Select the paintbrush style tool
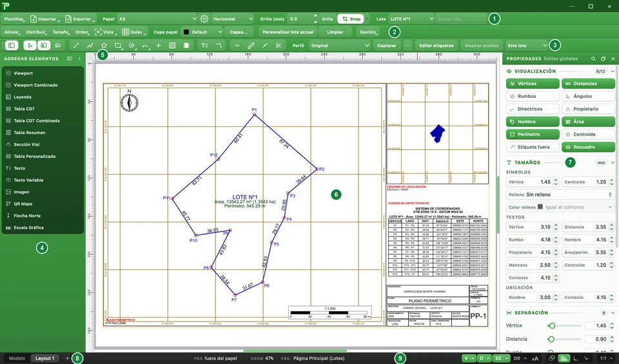 click(x=251, y=46)
